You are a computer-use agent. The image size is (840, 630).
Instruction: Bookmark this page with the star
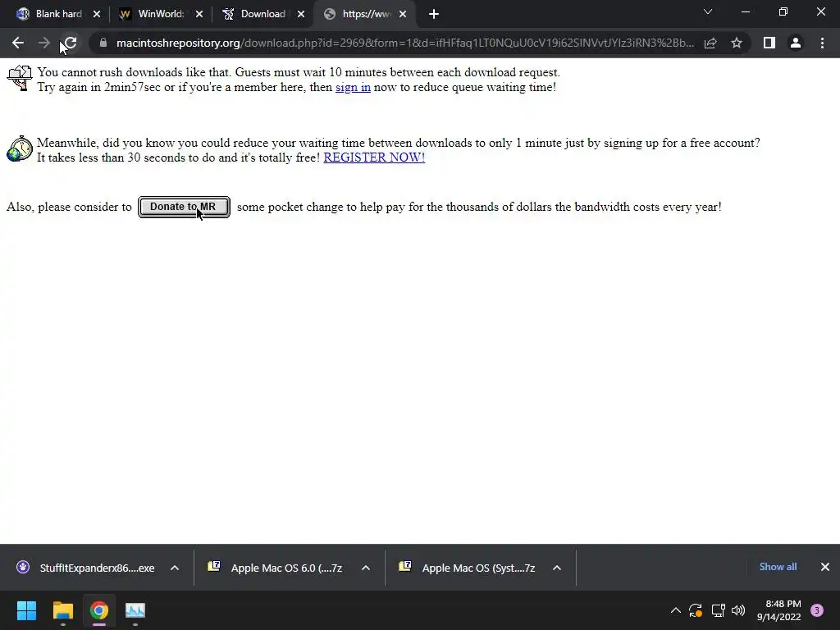pos(737,43)
